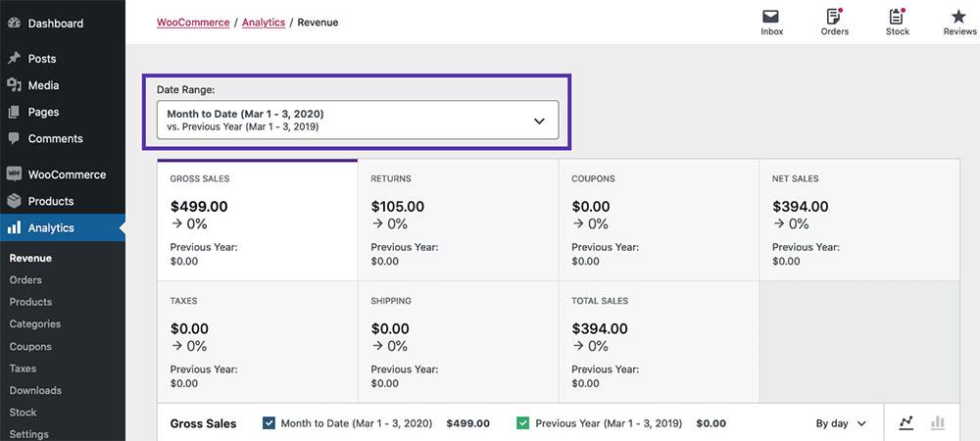Select the Net Sales summary tile
The width and height of the screenshot is (980, 441).
point(859,220)
